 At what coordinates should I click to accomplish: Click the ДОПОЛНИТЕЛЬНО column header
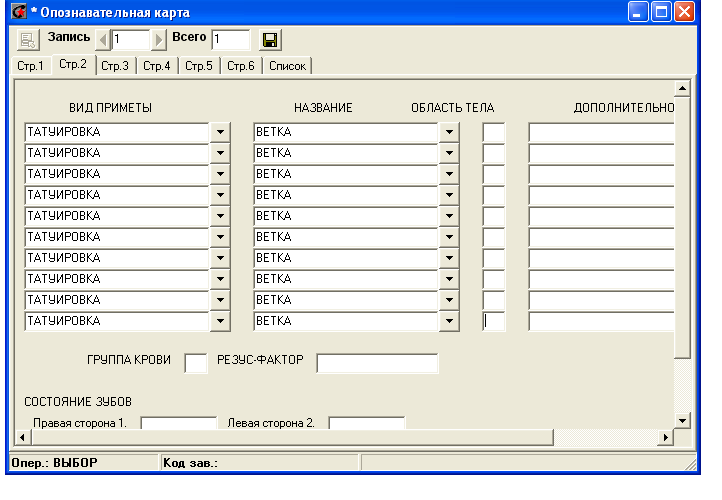(624, 108)
